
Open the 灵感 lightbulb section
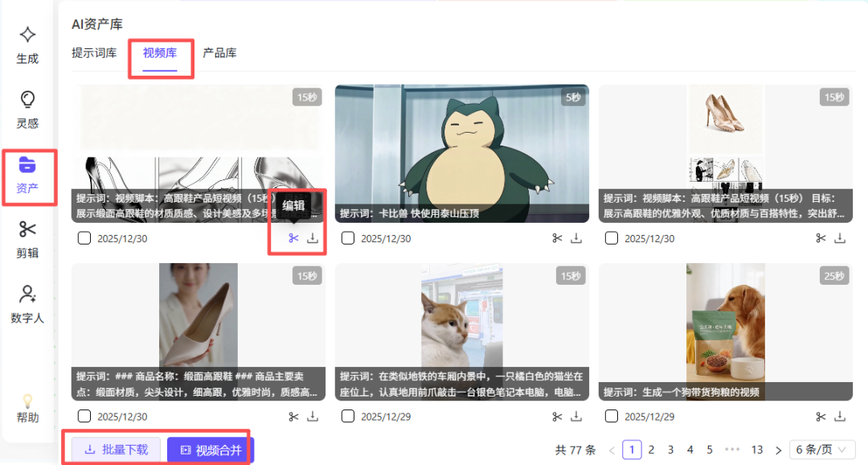[x=27, y=109]
